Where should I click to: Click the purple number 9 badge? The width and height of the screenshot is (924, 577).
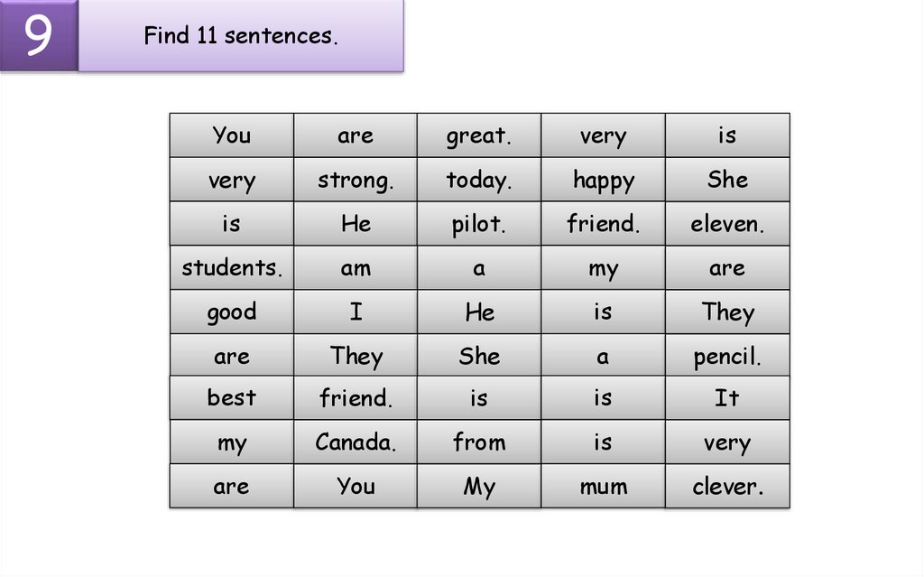pyautogui.click(x=38, y=36)
